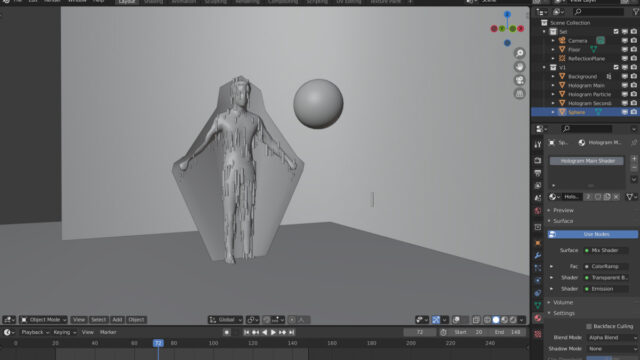Toggle Set collection exclude checkbox
The image size is (640, 360).
click(x=616, y=31)
